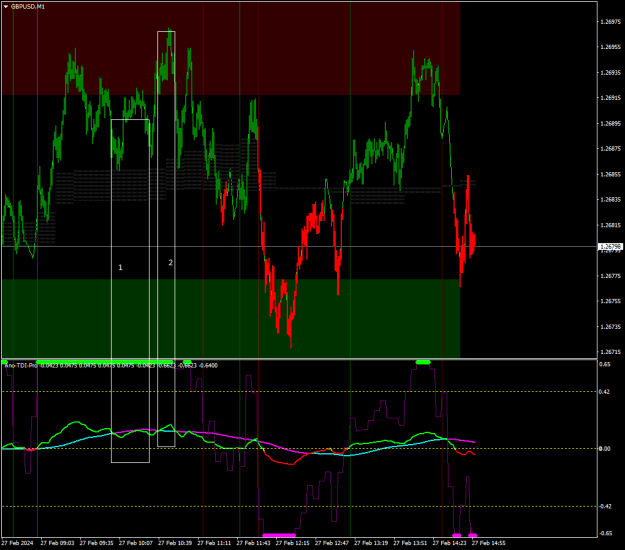Click the 27 Feb 11:43 time label
The height and width of the screenshot is (550, 625).
[253, 543]
